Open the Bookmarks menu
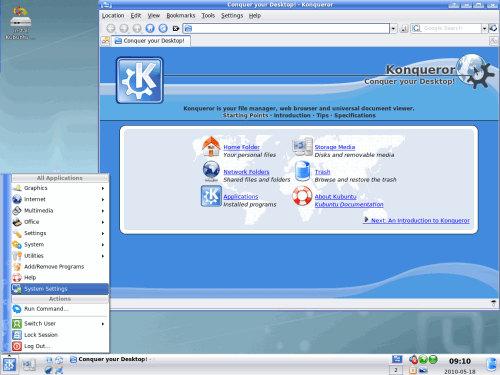The height and width of the screenshot is (375, 500). tap(181, 16)
